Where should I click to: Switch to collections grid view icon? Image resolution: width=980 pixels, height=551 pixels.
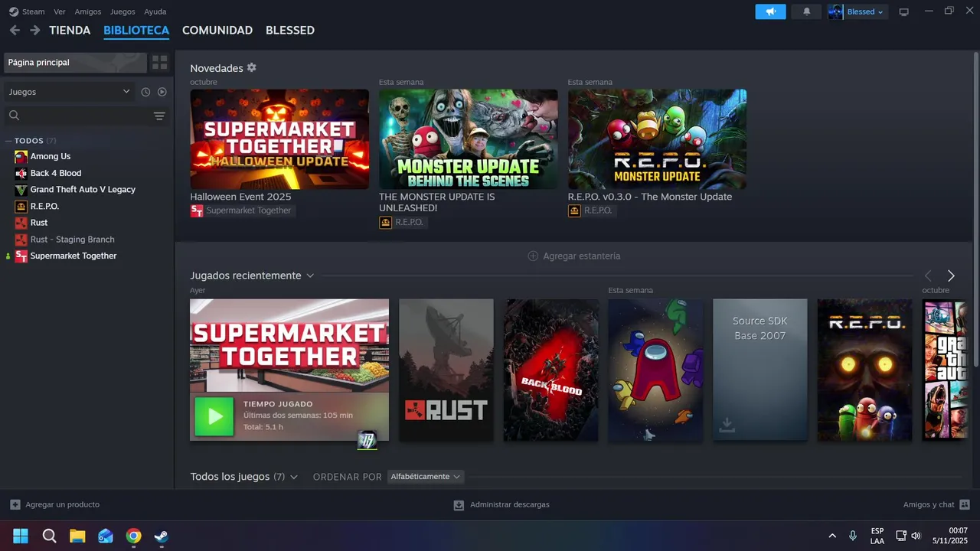(x=159, y=63)
